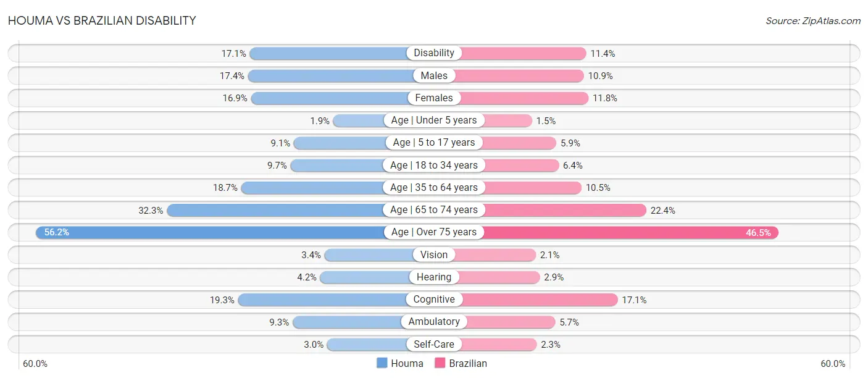Screen dimensions: 868x378
Task: Select the Houma Age Over 75 years bar
Action: tap(210, 232)
